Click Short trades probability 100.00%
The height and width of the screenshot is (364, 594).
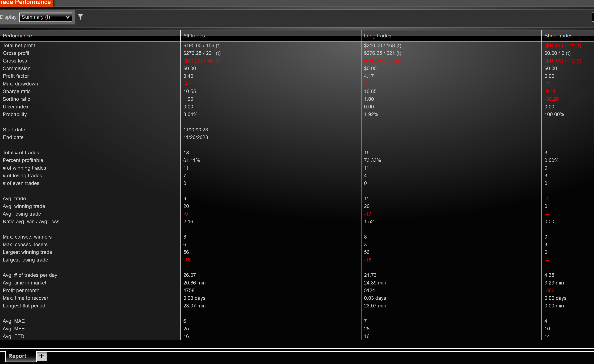click(554, 114)
